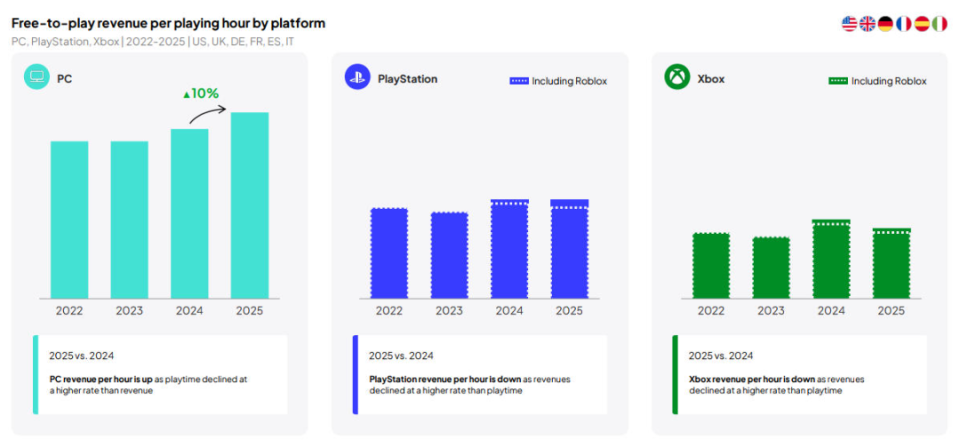Select the PlayStation 2024 bar
The height and width of the screenshot is (441, 960).
[x=509, y=249]
